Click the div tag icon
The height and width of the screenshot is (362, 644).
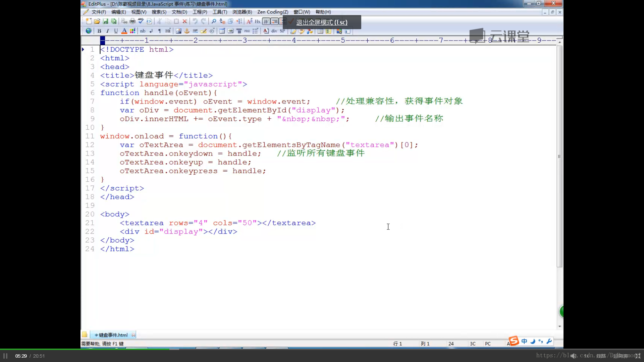pyautogui.click(x=274, y=31)
